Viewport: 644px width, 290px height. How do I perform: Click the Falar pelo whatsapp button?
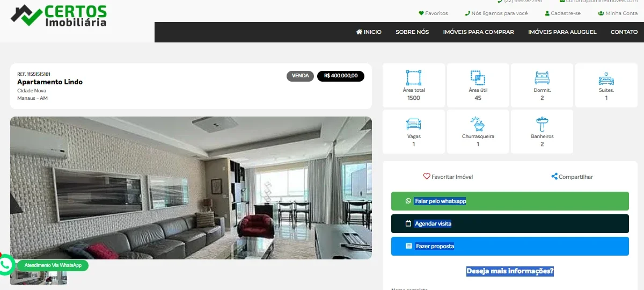pos(510,201)
